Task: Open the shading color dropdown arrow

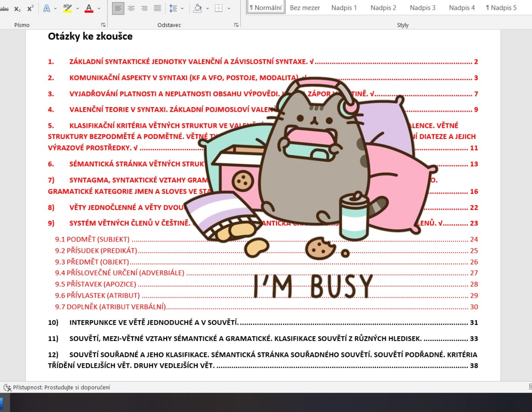Action: pyautogui.click(x=207, y=8)
